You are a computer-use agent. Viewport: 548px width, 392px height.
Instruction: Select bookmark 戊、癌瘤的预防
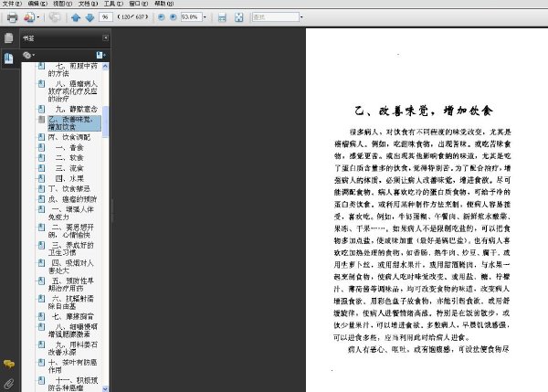(72, 199)
